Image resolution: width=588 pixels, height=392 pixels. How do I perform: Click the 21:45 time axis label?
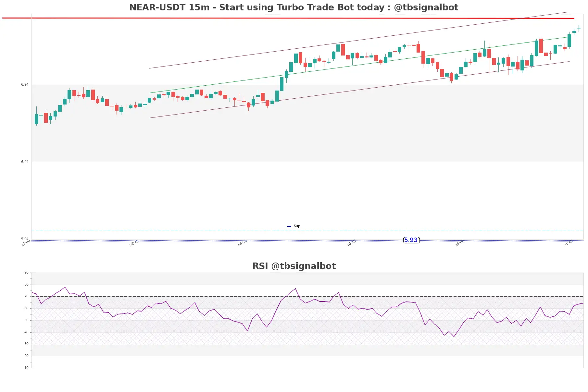pyautogui.click(x=568, y=243)
